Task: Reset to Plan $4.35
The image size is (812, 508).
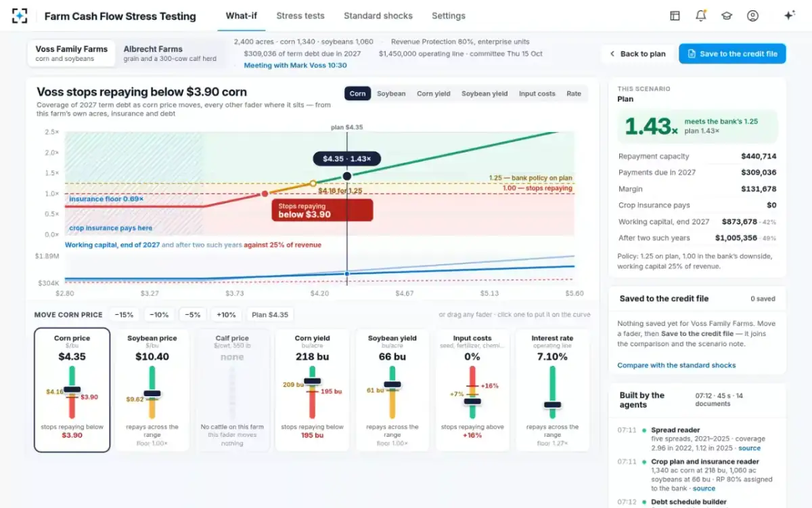Action: (x=270, y=315)
